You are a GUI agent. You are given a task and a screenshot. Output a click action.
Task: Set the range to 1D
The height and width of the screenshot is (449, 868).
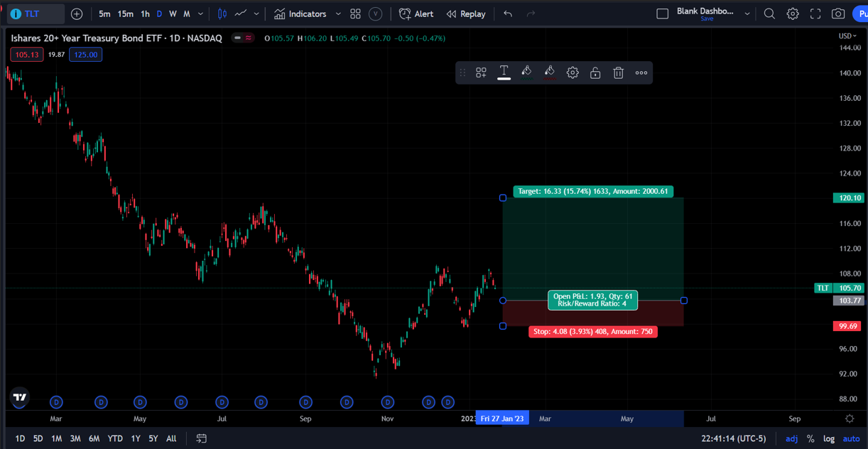pos(20,438)
